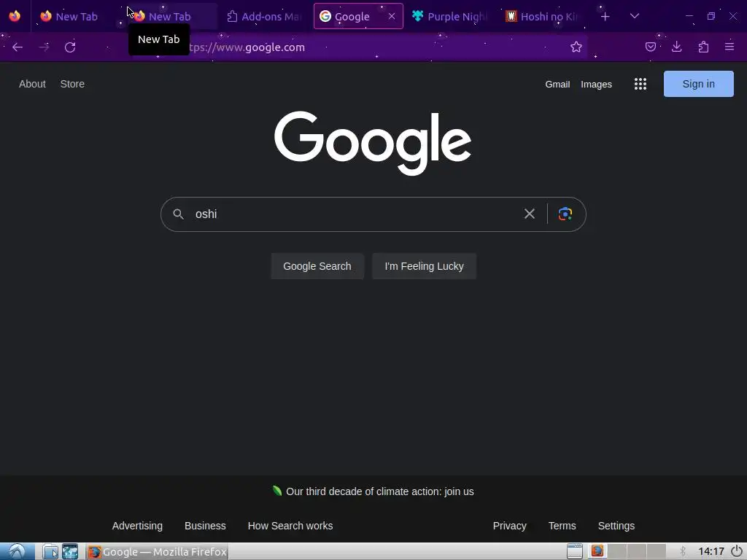Go to Google Images
747x560 pixels.
pos(596,85)
